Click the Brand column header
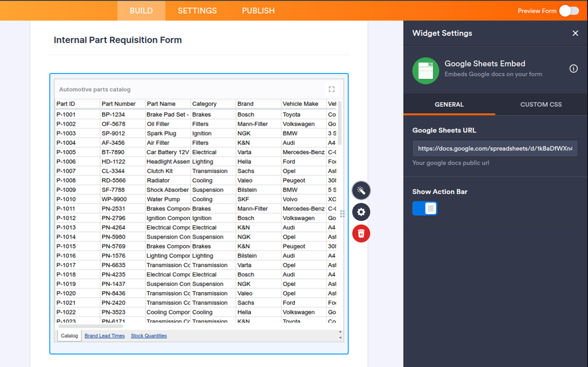This screenshot has width=588, height=367. pyautogui.click(x=258, y=104)
